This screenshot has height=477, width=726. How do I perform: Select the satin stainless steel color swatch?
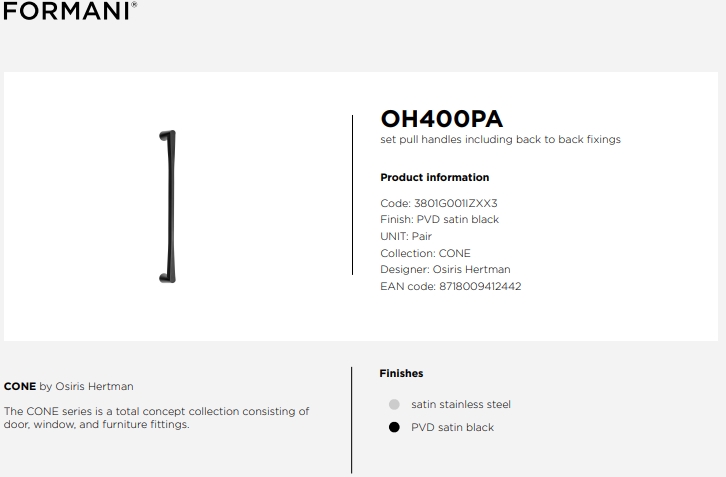point(394,404)
